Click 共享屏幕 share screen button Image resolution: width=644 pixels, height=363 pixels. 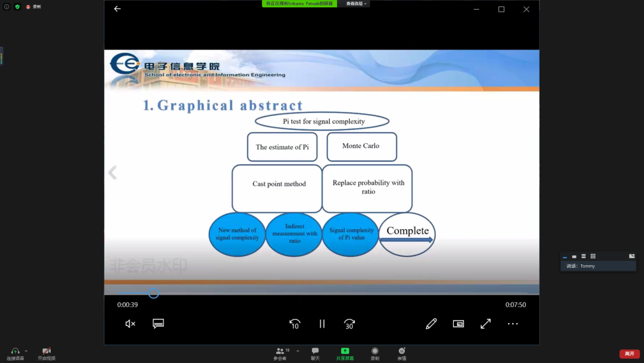click(x=345, y=354)
